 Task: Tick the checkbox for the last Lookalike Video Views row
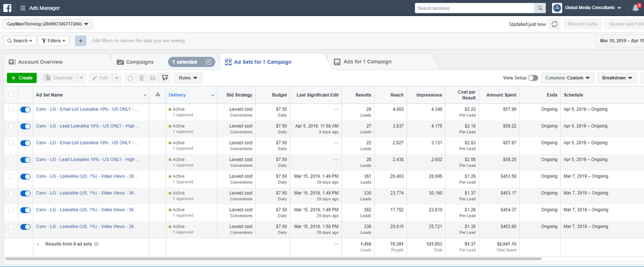[x=10, y=226]
